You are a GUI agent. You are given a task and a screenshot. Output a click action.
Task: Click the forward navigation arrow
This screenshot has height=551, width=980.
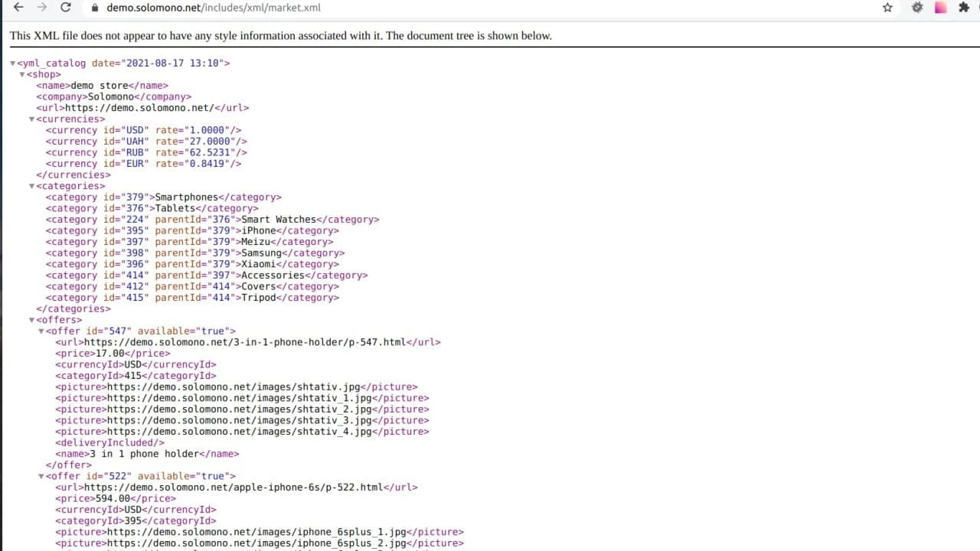[x=41, y=8]
